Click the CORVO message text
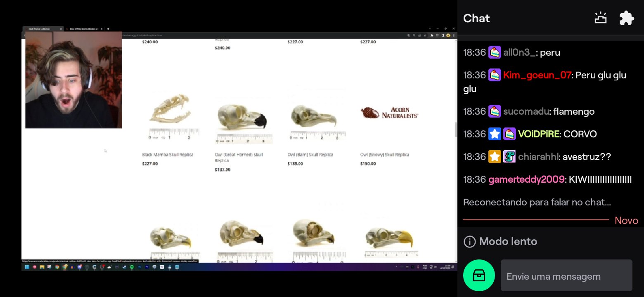This screenshot has height=297, width=644. tap(580, 134)
